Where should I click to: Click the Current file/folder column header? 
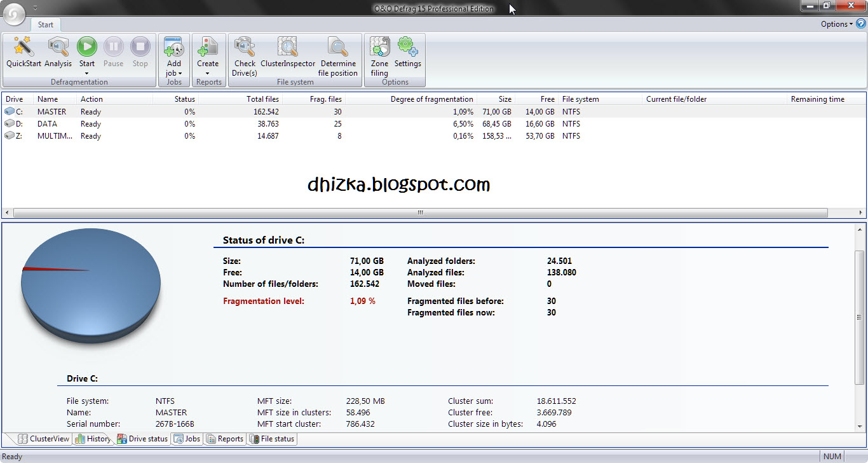[715, 99]
